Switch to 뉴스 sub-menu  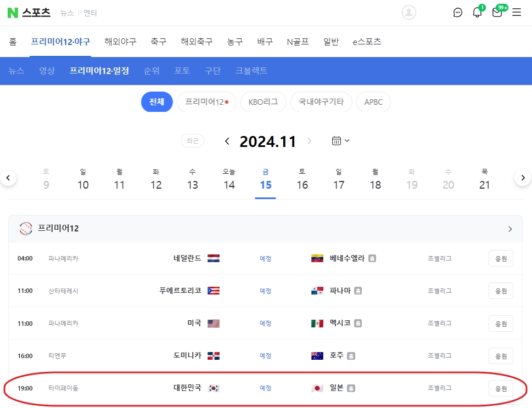point(16,71)
